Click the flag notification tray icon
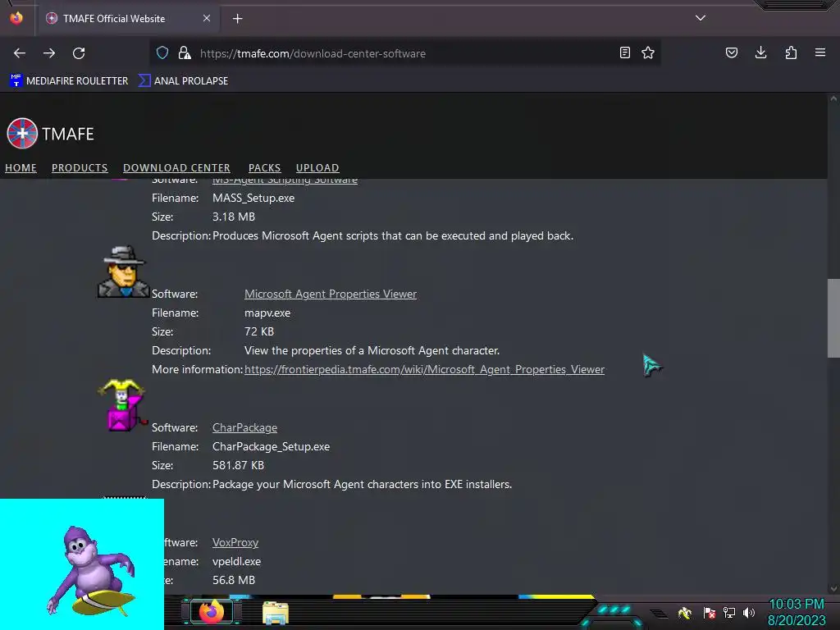Viewport: 840px width, 630px height. tap(710, 612)
